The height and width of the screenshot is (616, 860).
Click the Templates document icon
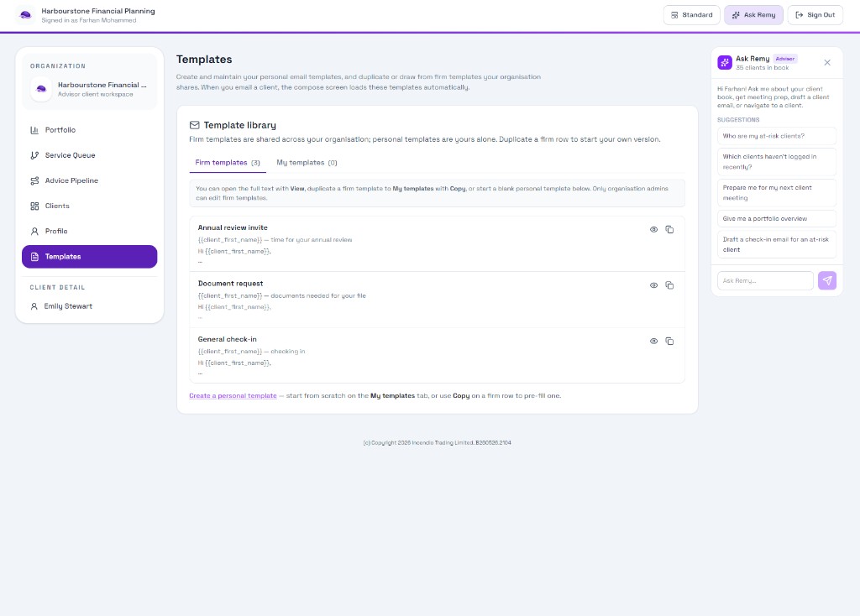click(x=34, y=257)
